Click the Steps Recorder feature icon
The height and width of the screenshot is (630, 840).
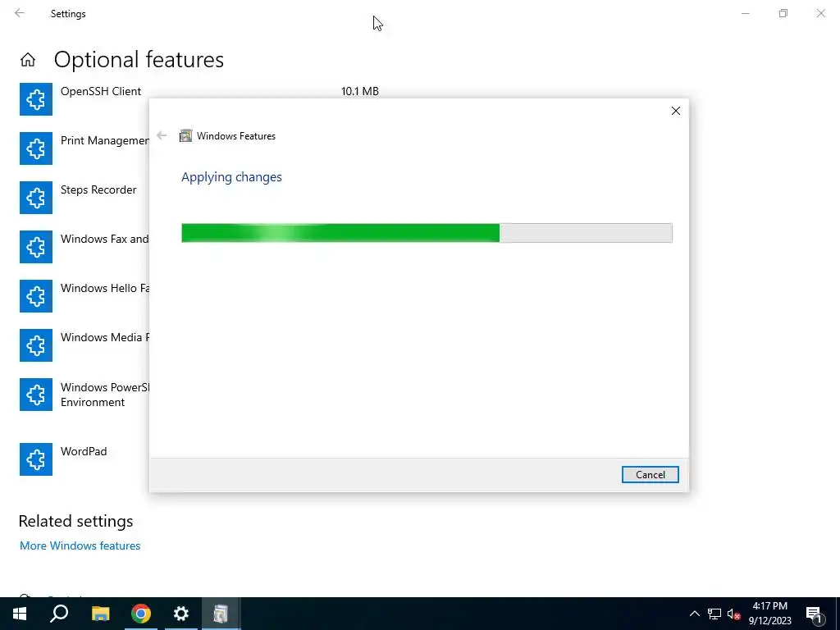[36, 198]
